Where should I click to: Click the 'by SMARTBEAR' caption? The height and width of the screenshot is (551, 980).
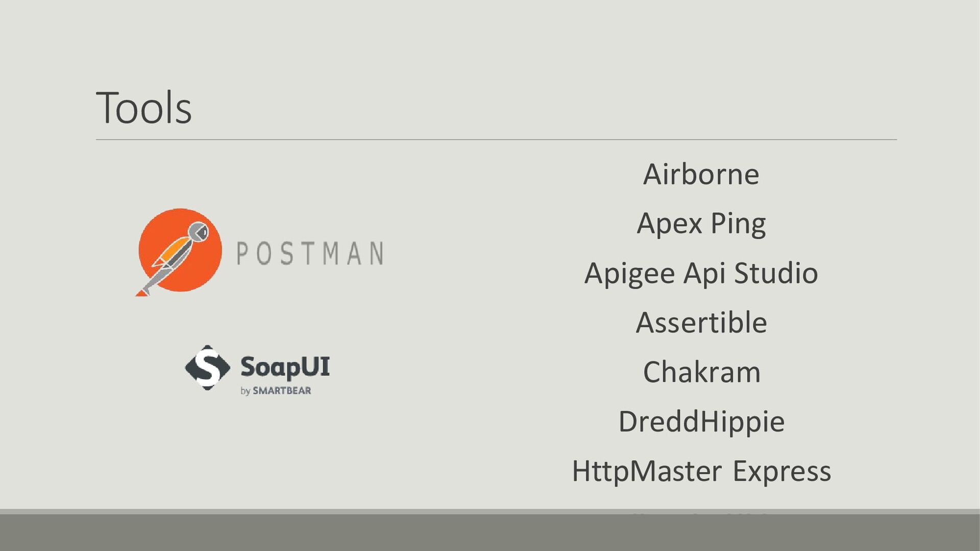276,391
